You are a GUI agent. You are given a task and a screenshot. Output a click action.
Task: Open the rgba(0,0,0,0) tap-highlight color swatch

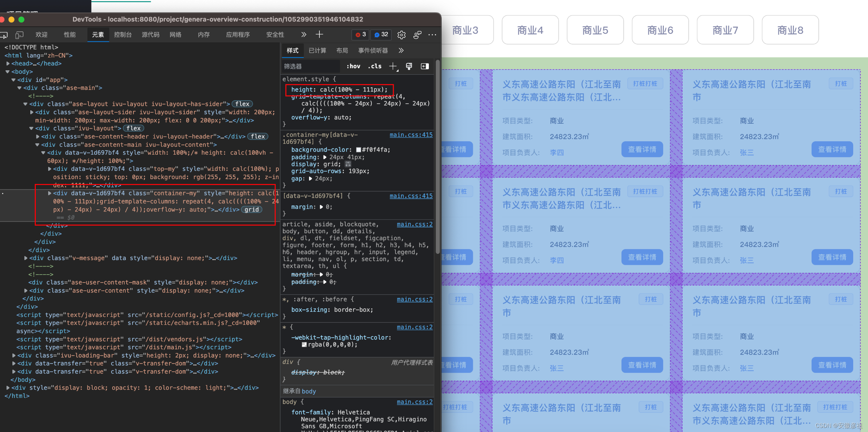point(304,344)
